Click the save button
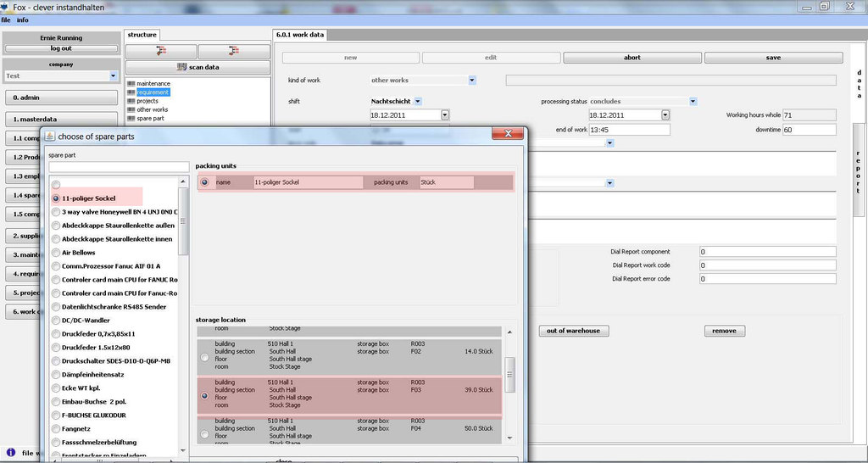The image size is (868, 463). (x=773, y=58)
